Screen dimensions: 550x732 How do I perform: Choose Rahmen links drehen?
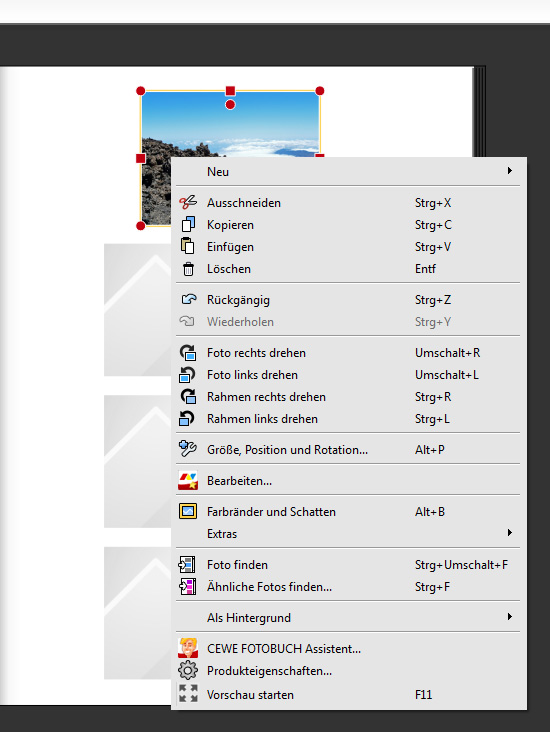tap(348, 418)
